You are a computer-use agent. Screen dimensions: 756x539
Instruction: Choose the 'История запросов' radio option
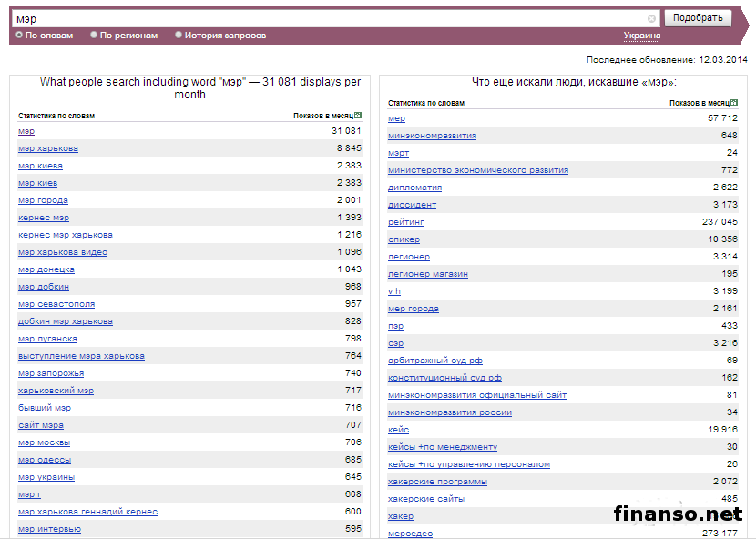click(x=179, y=36)
